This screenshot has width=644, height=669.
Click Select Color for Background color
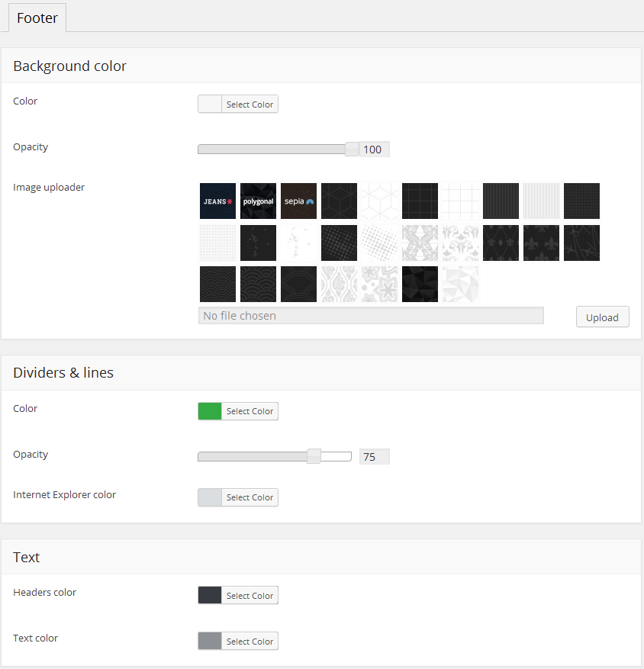point(250,105)
